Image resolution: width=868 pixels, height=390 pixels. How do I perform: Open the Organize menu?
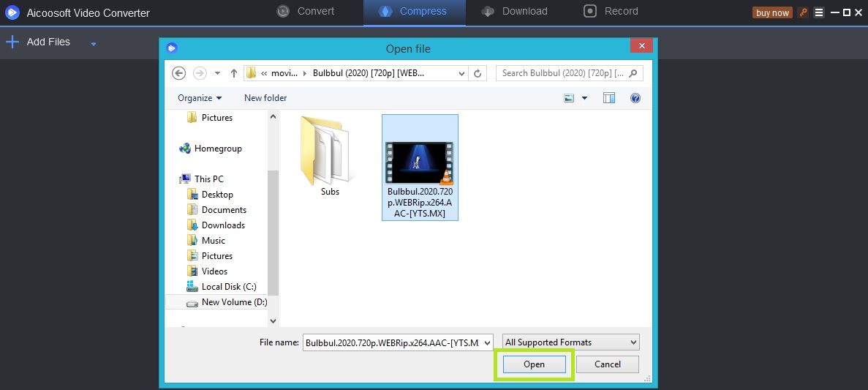[x=200, y=98]
